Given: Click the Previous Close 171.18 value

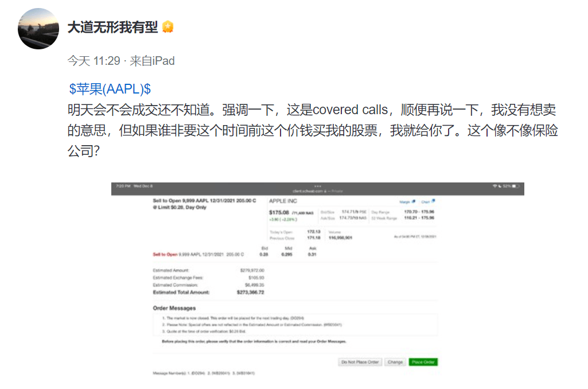Looking at the screenshot, I should [x=314, y=238].
